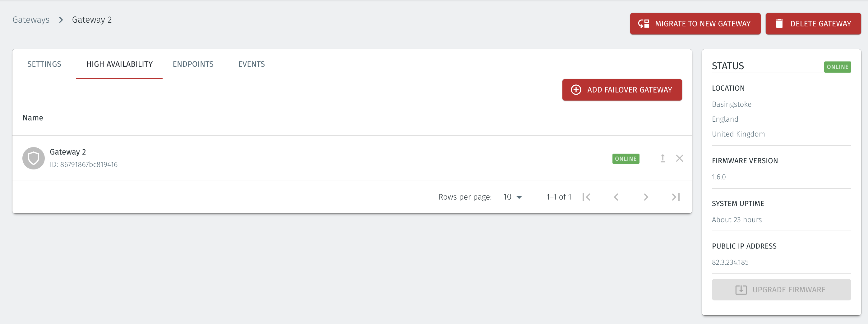
Task: Switch to the Endpoints tab
Action: coord(193,64)
